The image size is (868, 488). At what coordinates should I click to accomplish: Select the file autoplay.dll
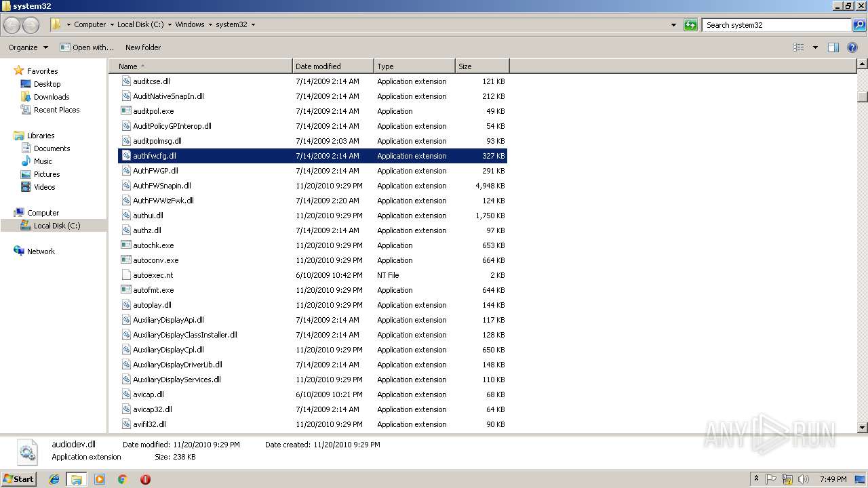click(313, 305)
